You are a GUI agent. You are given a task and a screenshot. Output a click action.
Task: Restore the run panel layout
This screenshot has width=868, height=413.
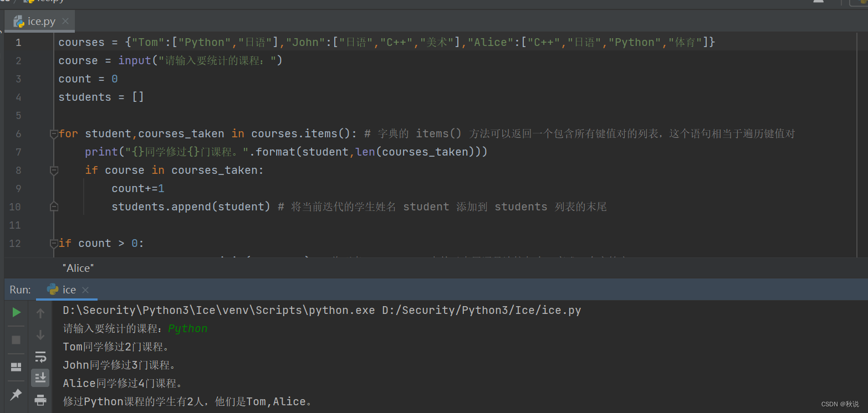pyautogui.click(x=16, y=367)
